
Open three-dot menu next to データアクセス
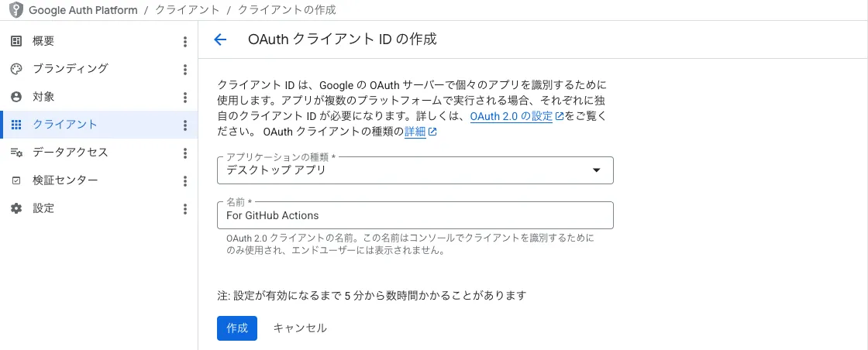(185, 153)
